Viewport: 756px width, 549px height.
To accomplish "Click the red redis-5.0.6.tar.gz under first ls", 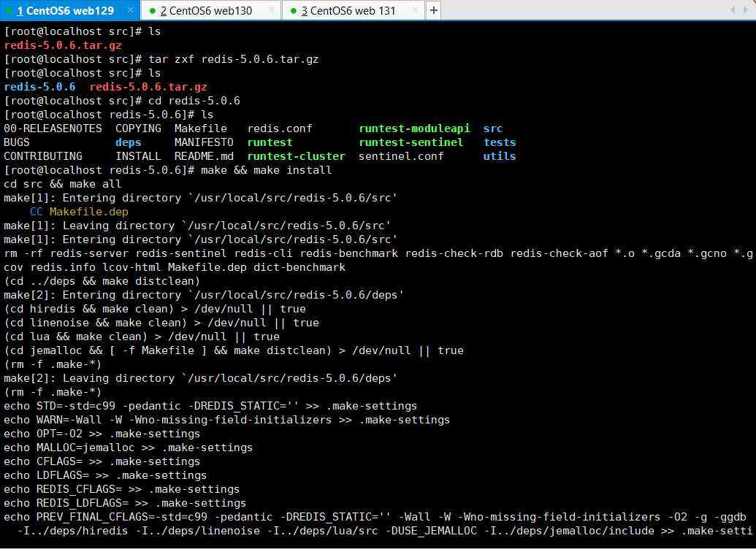I will click(63, 45).
